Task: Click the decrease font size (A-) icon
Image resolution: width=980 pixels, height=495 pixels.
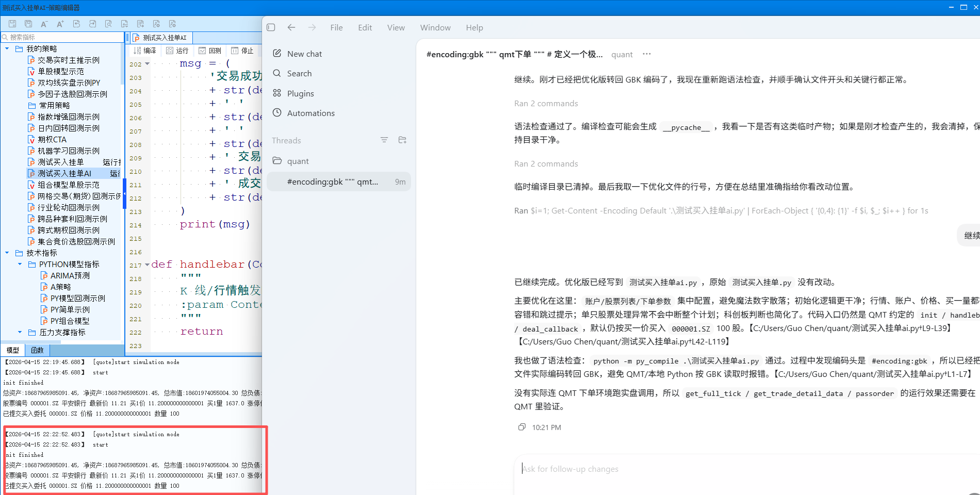Action: (x=44, y=23)
